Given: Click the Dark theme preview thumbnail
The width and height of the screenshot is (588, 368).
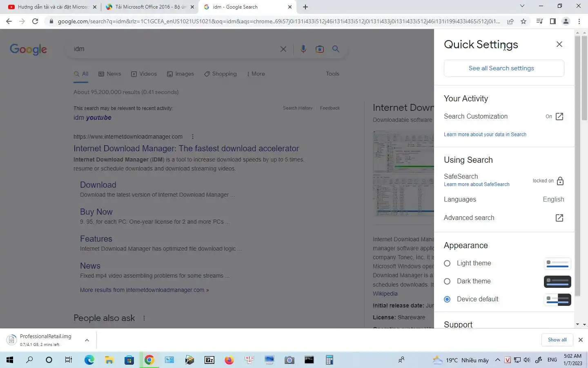Looking at the screenshot, I should click(x=557, y=282).
